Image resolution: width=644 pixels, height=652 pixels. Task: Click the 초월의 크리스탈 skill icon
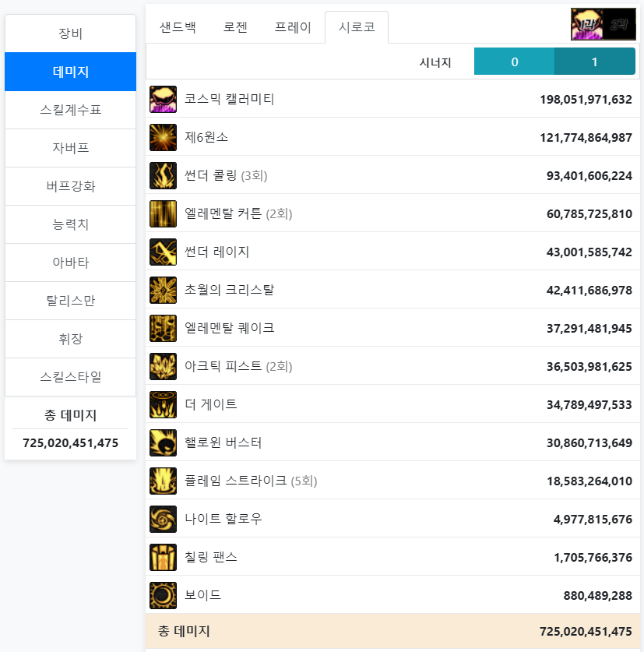click(x=163, y=291)
